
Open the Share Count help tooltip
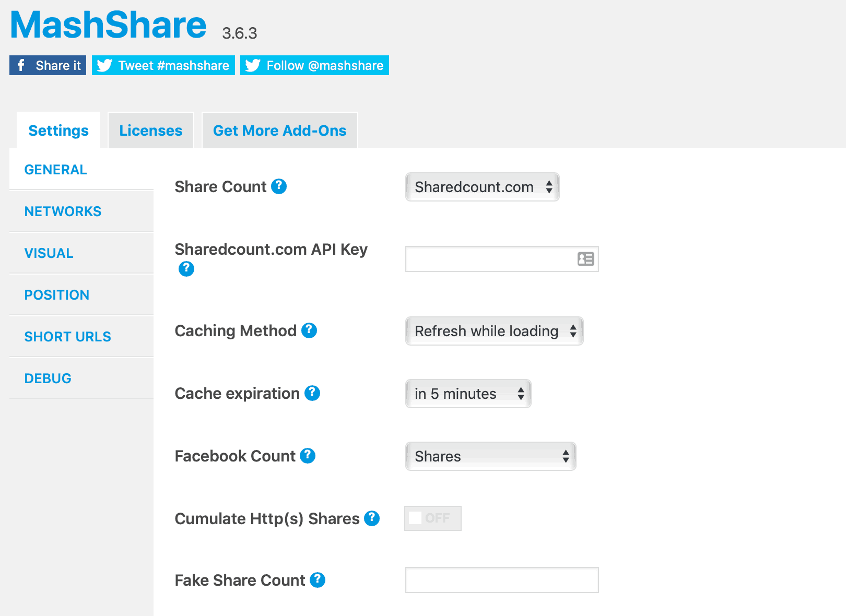pos(279,186)
